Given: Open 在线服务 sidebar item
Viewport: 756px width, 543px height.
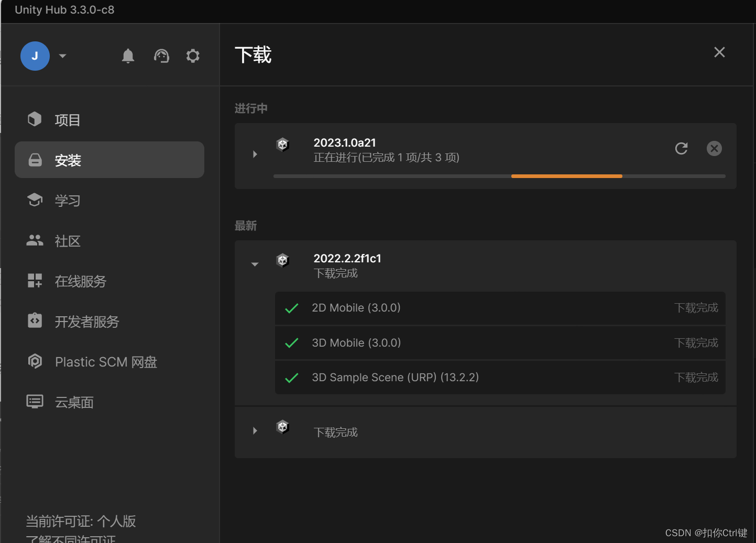Looking at the screenshot, I should point(109,281).
